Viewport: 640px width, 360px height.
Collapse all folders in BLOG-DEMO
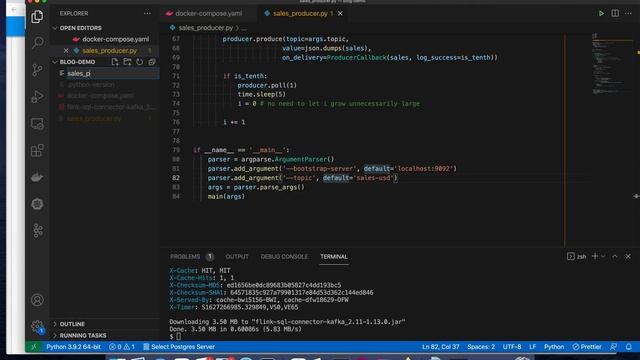pyautogui.click(x=152, y=62)
